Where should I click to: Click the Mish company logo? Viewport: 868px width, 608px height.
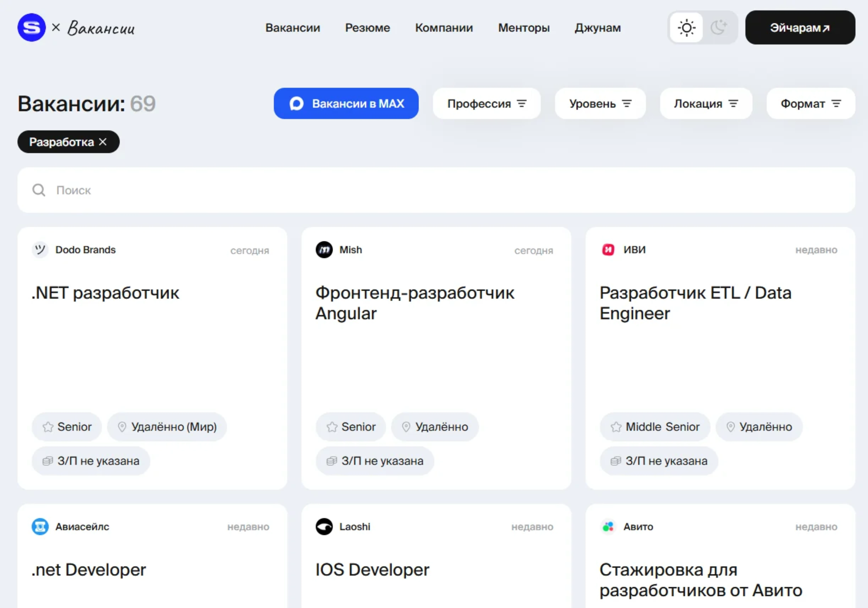(324, 250)
